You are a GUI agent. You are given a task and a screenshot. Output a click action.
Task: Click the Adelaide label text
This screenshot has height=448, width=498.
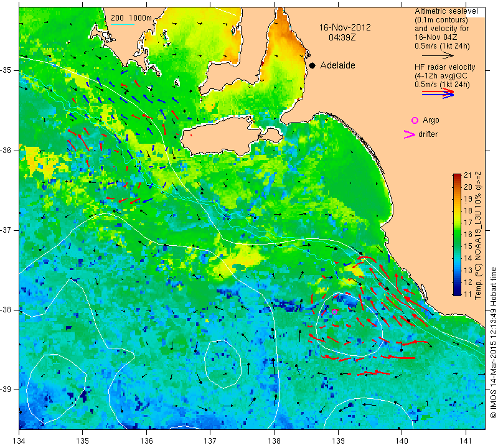pyautogui.click(x=337, y=65)
